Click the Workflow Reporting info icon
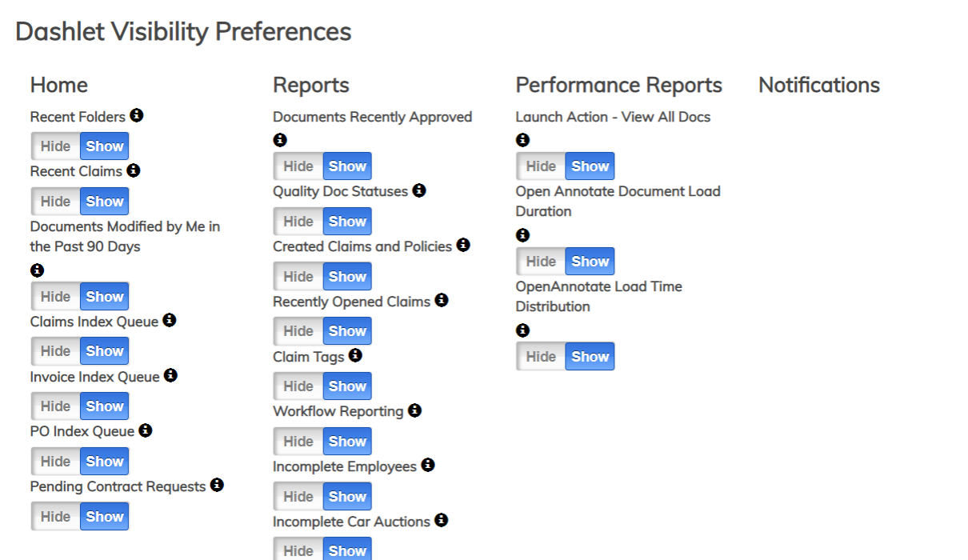The height and width of the screenshot is (560, 968). tap(414, 410)
